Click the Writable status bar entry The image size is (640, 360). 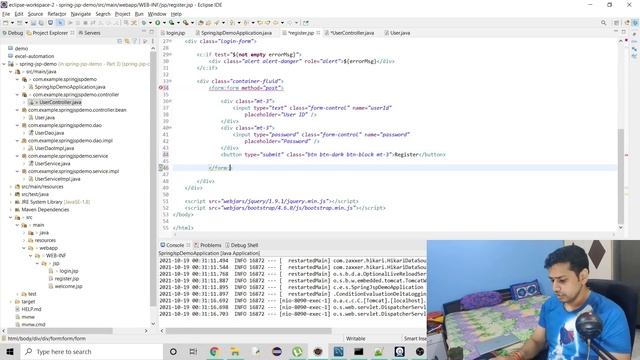(x=356, y=339)
